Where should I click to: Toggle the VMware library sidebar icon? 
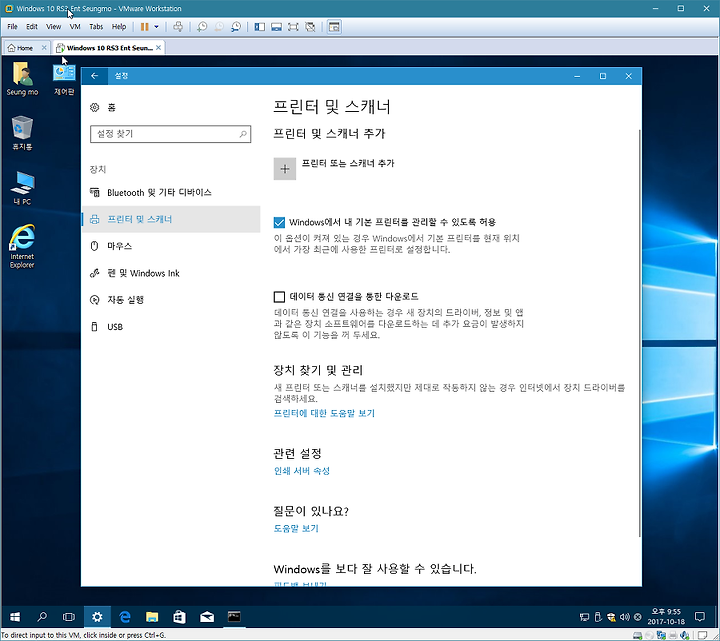point(260,27)
